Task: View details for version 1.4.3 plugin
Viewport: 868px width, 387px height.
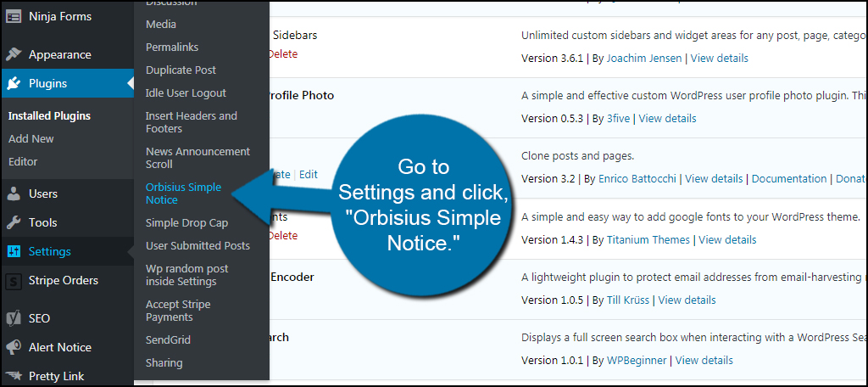Action: coord(727,240)
